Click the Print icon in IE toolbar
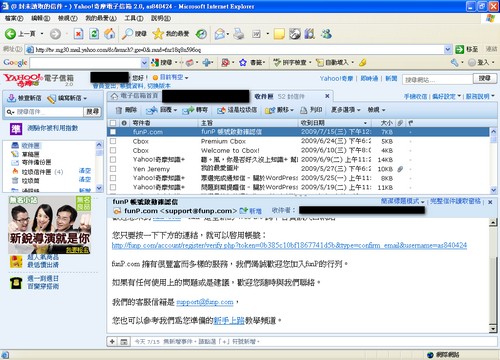This screenshot has width=500, height=360. (239, 34)
